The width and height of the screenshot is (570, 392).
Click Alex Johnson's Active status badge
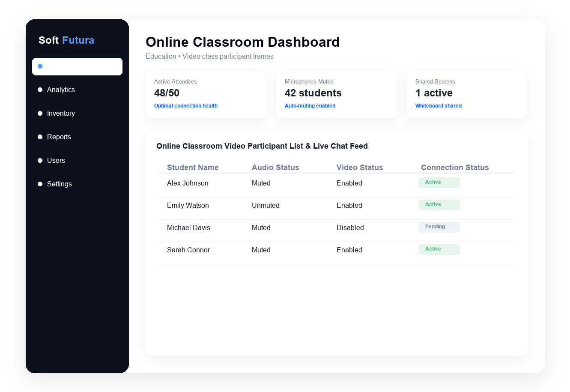pyautogui.click(x=439, y=183)
